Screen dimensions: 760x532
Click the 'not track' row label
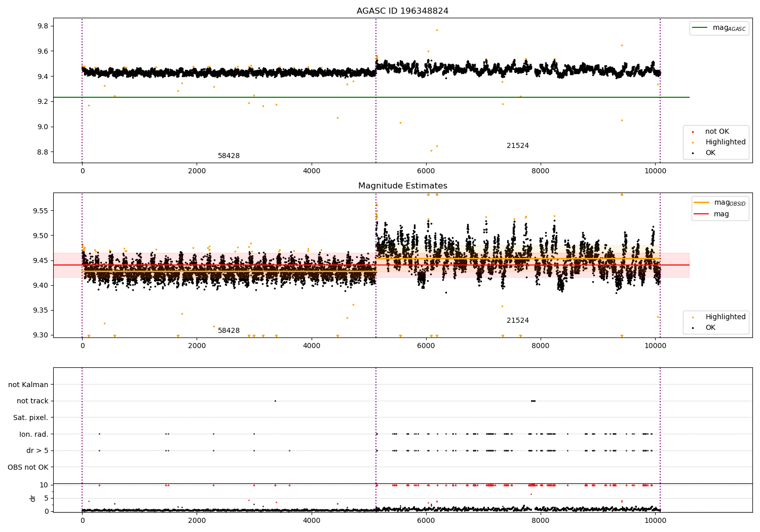coord(32,401)
